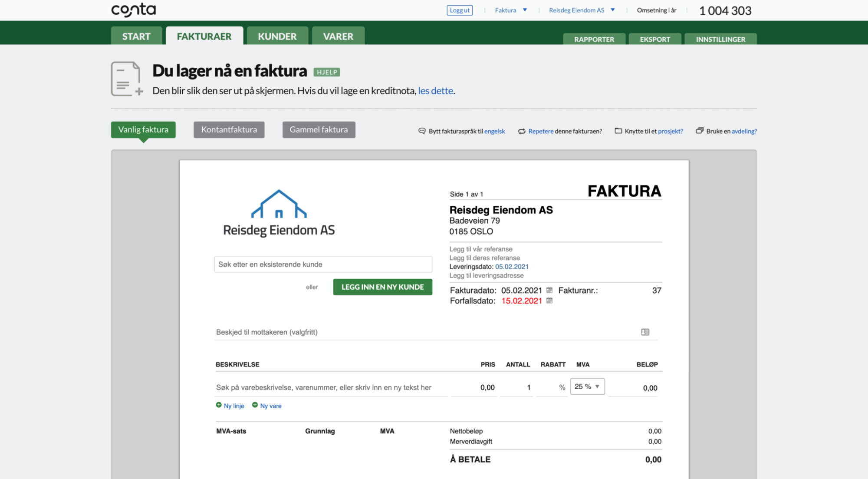Open the KUNDER tab
Image resolution: width=868 pixels, height=479 pixels.
coord(277,36)
